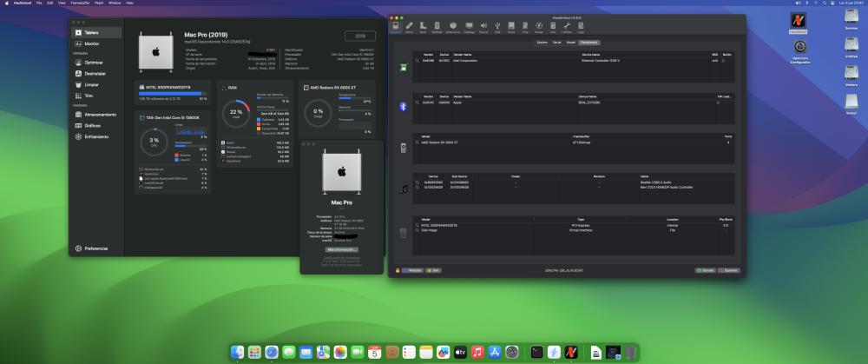Click magnifier beside Intel Corporation ethernet row
This screenshot has height=364, width=868.
(417, 61)
